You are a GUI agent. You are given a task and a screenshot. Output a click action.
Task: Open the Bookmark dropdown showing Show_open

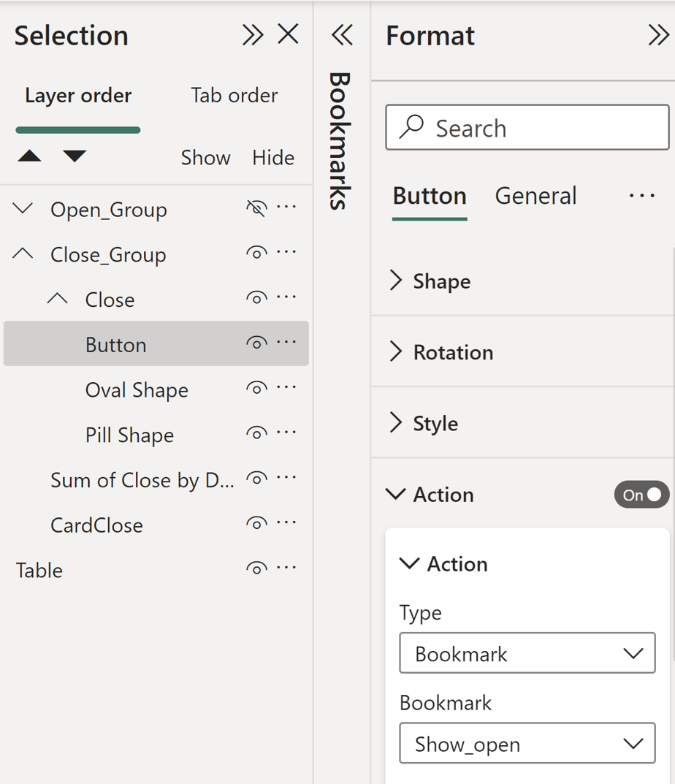[x=527, y=743]
